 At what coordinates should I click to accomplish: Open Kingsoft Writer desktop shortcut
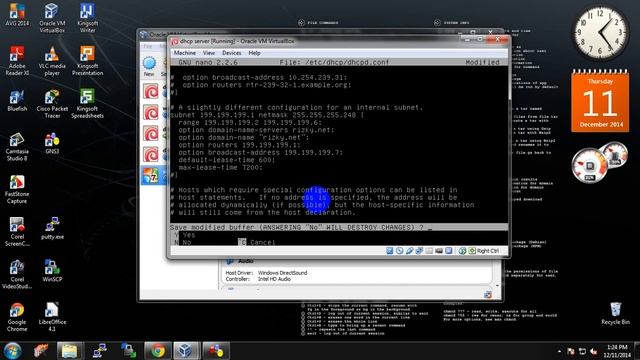point(87,18)
